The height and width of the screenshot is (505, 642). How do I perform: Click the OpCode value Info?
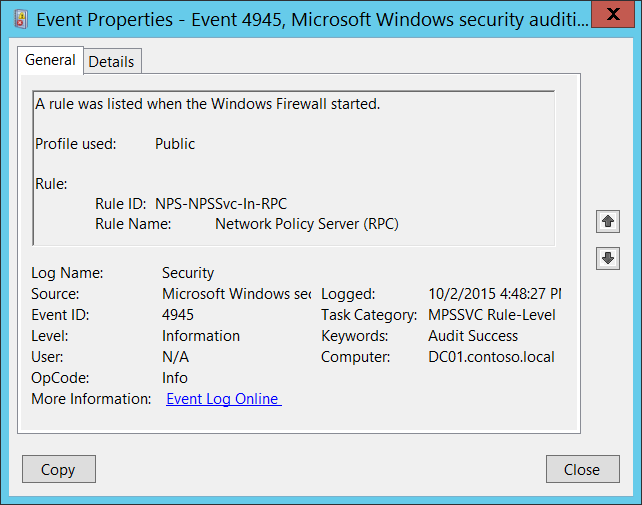[175, 378]
